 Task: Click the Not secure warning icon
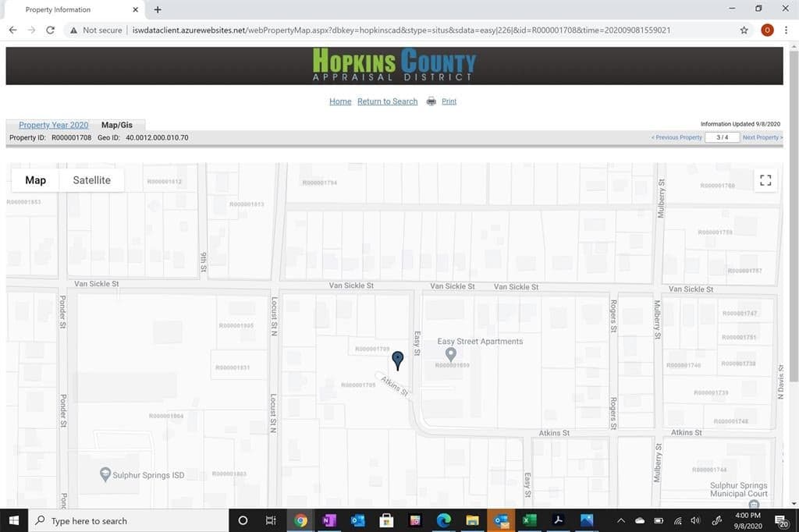[x=74, y=30]
